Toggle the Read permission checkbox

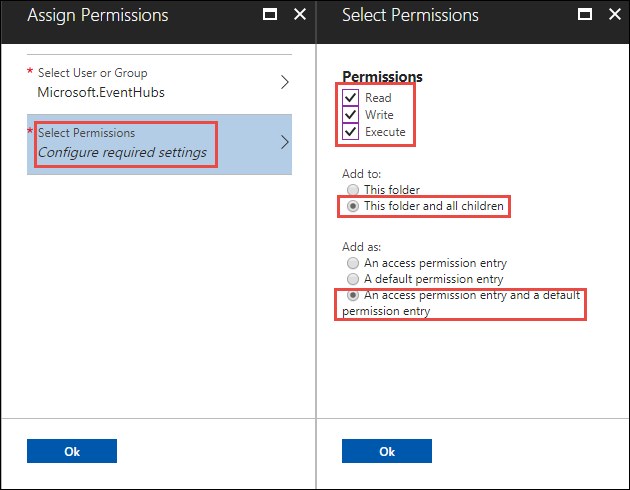350,98
